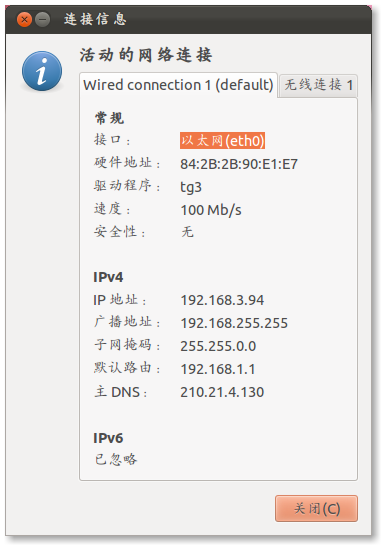Screen dimensions: 381x545
Task: Click the broadcast address 192.168.255.255
Action: click(x=234, y=323)
